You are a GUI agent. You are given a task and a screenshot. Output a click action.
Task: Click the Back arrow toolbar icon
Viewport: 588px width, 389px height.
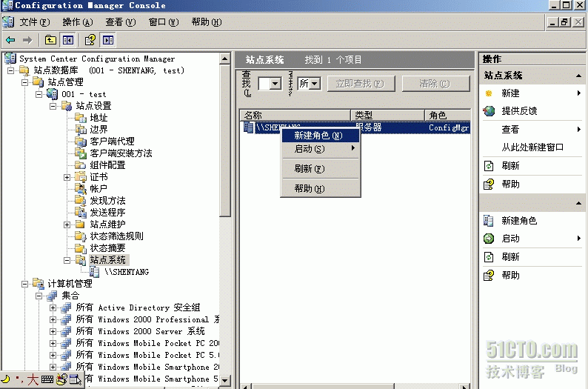[10, 40]
